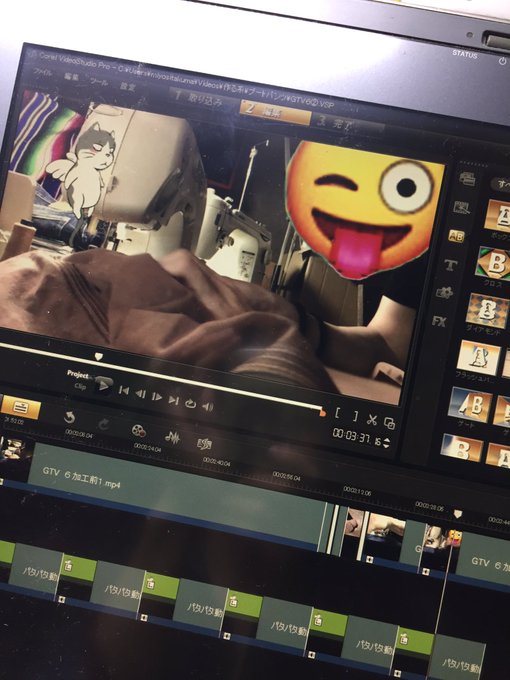Step back one frame with Previous
Screen dimensions: 510x680
pyautogui.click(x=140, y=394)
